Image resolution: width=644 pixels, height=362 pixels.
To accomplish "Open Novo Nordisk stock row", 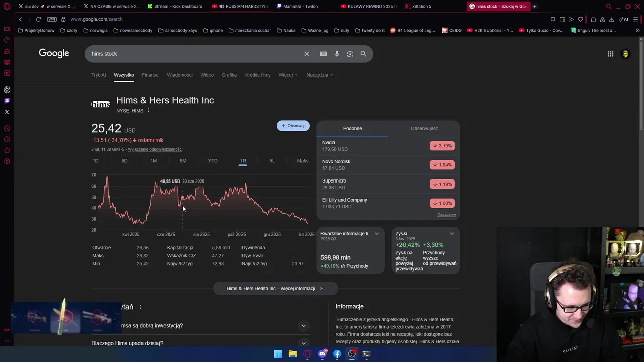I will click(388, 165).
